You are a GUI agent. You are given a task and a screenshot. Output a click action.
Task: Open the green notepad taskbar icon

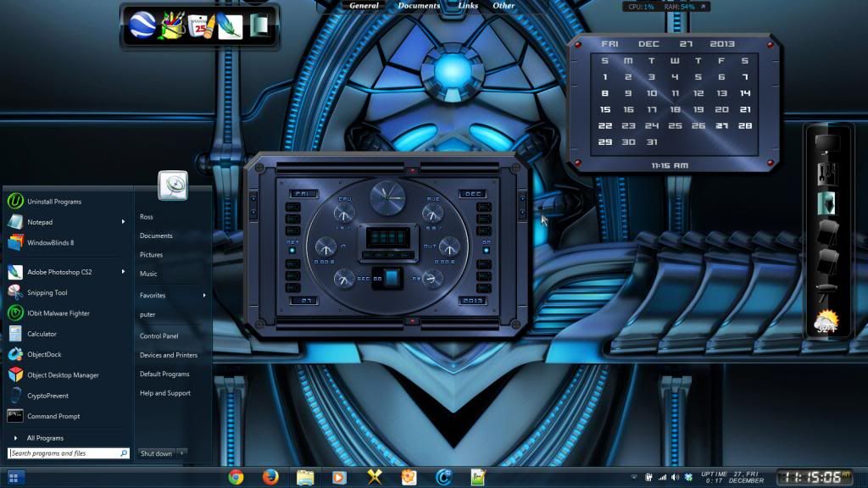[x=478, y=477]
